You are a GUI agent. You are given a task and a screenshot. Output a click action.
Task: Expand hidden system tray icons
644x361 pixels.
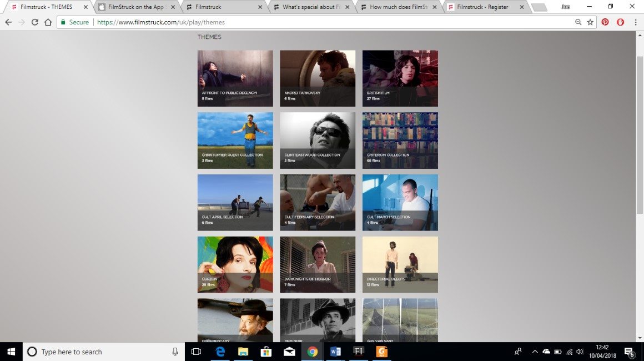click(535, 352)
